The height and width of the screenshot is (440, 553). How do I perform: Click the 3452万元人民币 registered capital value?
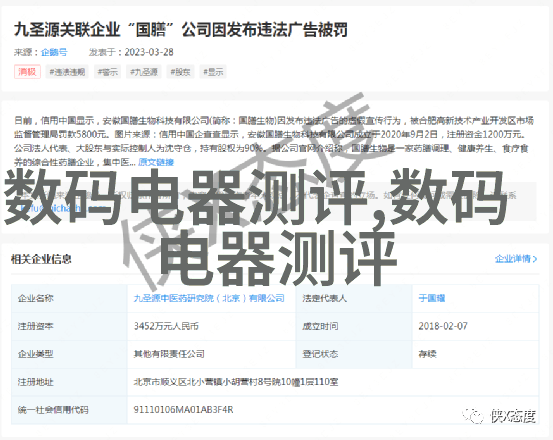click(166, 326)
